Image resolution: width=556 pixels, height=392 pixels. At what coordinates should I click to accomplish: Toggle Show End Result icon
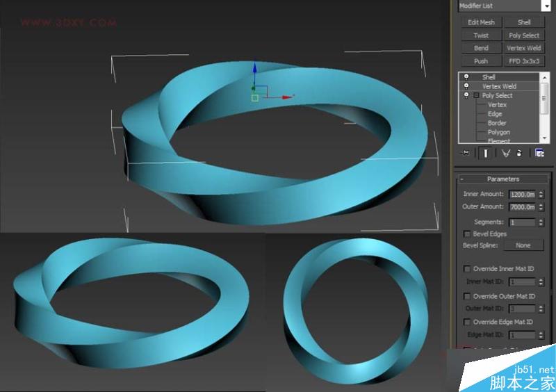(485, 154)
